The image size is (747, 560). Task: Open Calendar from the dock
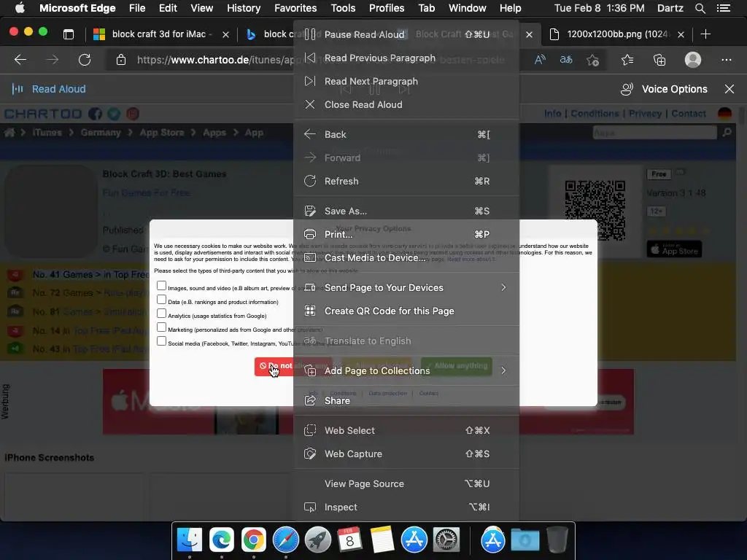coord(349,540)
